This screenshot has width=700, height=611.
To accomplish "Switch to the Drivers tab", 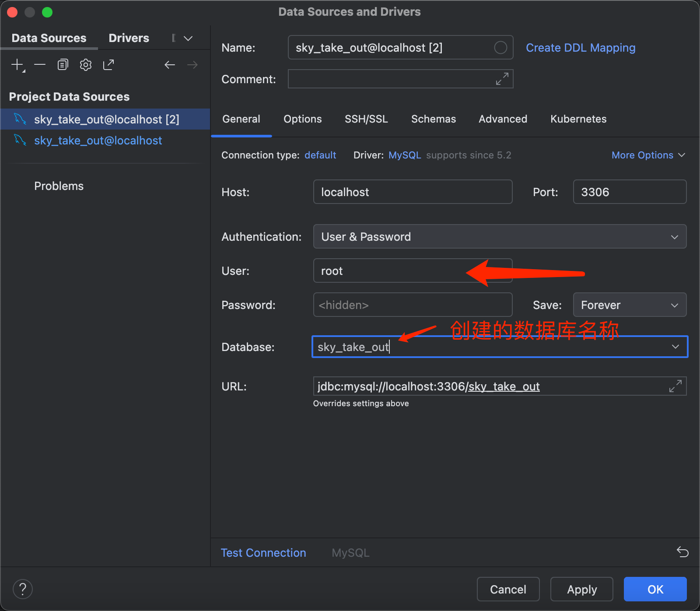I will tap(129, 38).
